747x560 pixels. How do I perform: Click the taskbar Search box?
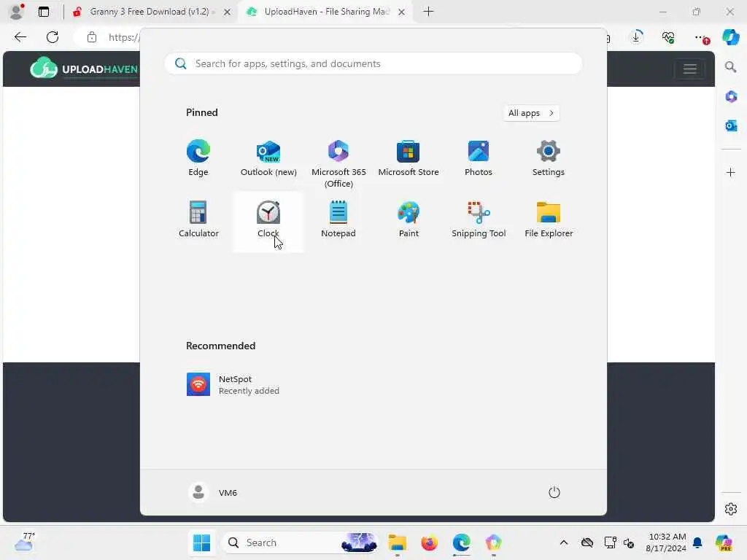pyautogui.click(x=300, y=542)
